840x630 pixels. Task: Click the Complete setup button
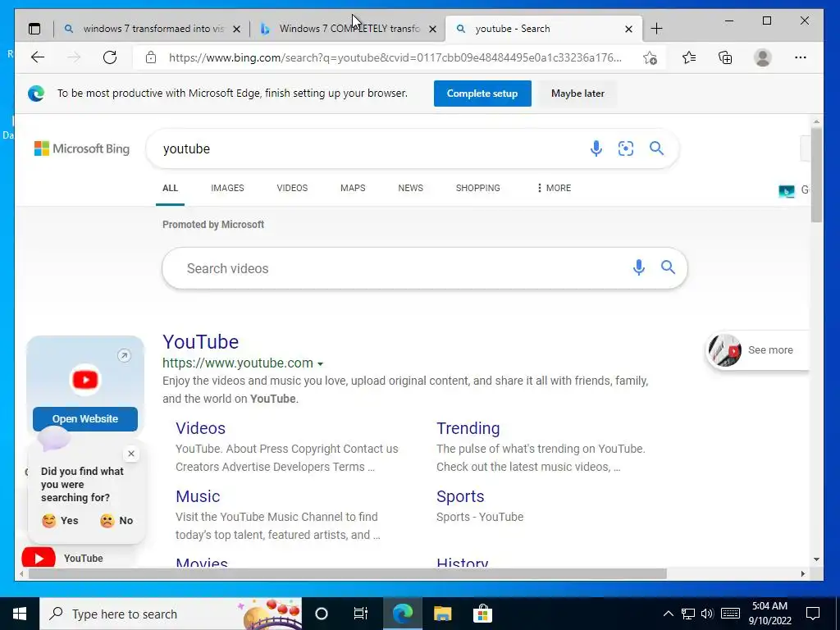point(482,94)
